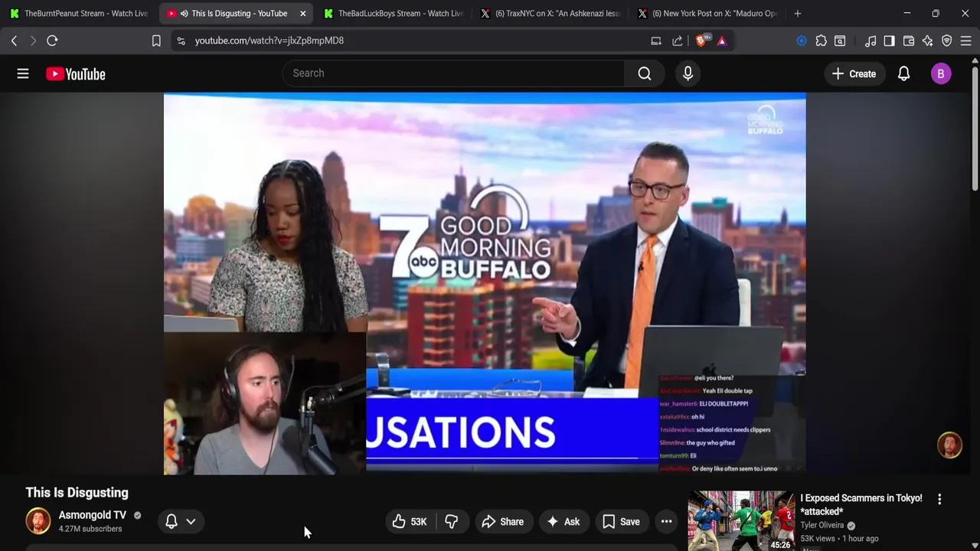Screen dimensions: 980x551
Task: Expand subscription notification options chevron
Action: 191,521
